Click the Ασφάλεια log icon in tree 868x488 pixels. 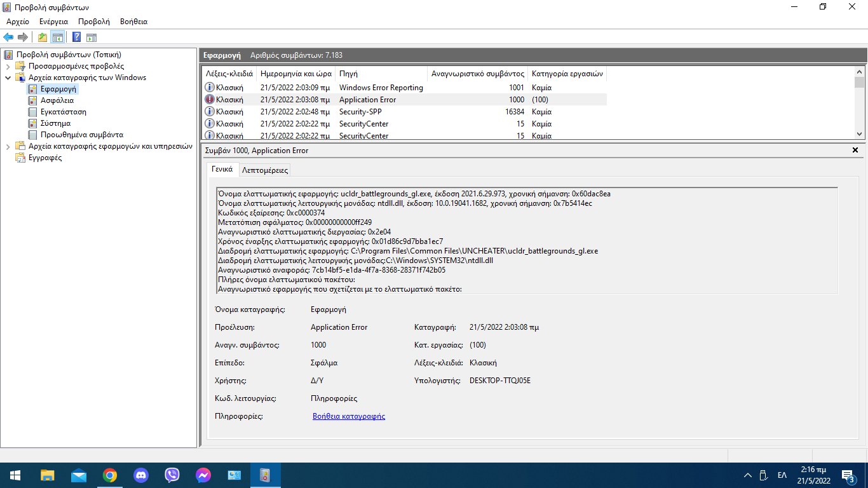coord(32,100)
